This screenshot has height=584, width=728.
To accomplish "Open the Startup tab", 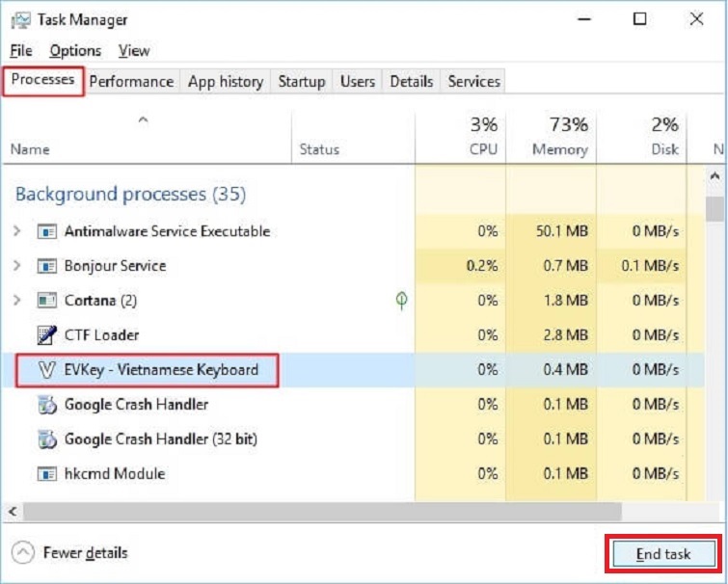I will pos(301,82).
